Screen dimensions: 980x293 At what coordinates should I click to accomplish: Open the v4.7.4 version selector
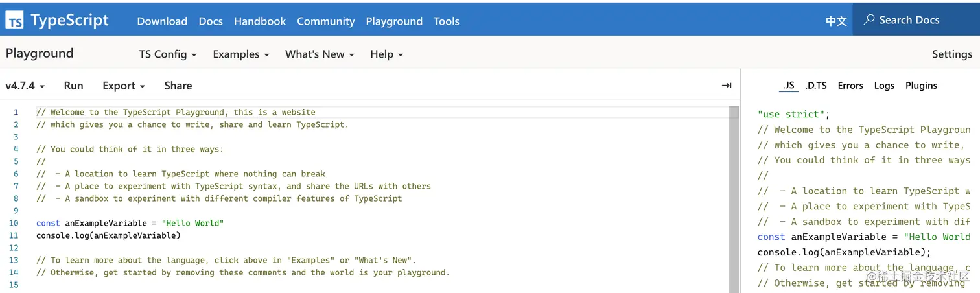click(x=25, y=86)
